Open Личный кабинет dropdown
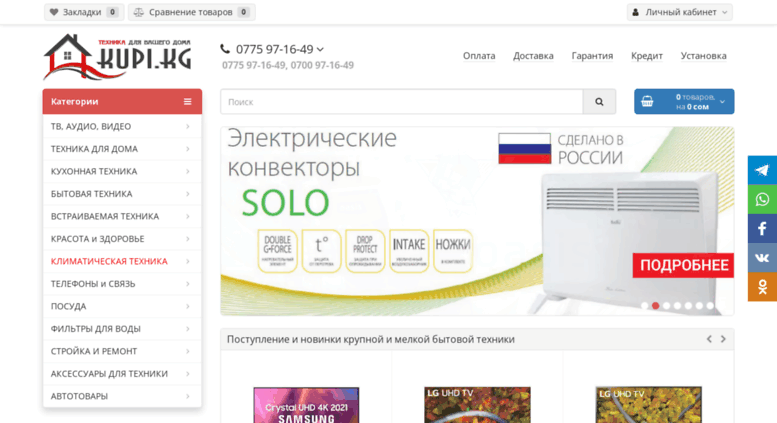 tap(679, 12)
